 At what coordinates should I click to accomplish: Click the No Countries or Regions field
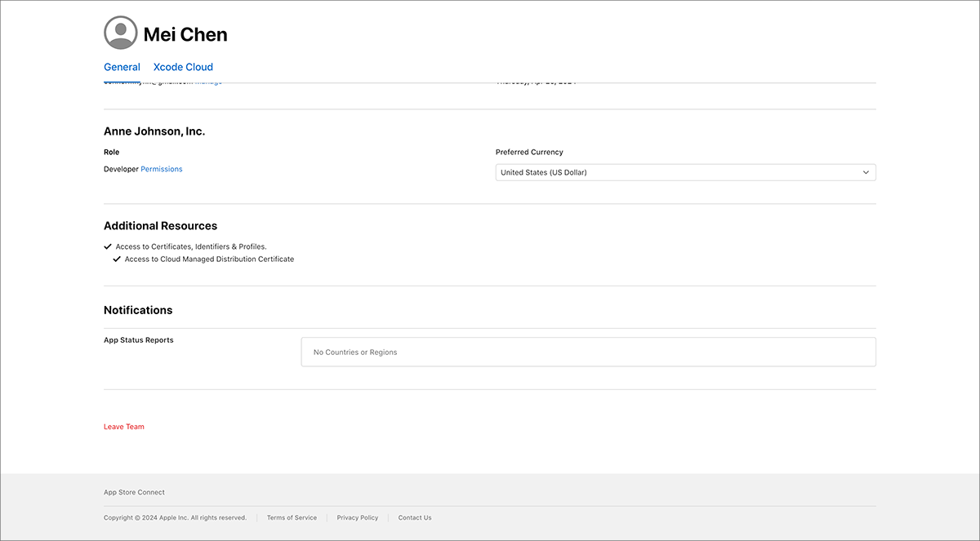(x=588, y=352)
